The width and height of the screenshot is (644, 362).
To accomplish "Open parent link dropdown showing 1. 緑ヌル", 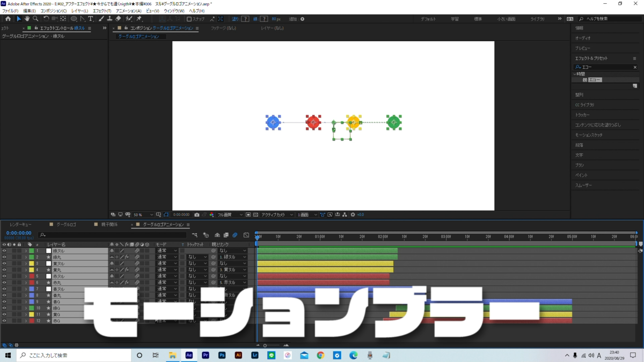I will 232,257.
